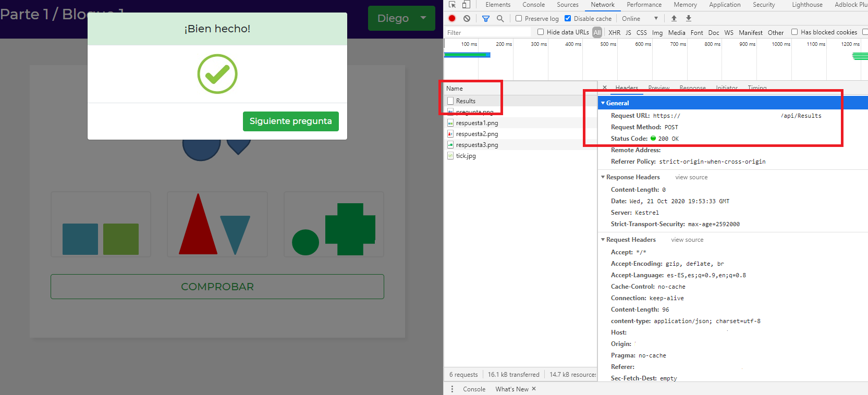The width and height of the screenshot is (868, 395).
Task: View source of Request Headers
Action: click(x=687, y=240)
